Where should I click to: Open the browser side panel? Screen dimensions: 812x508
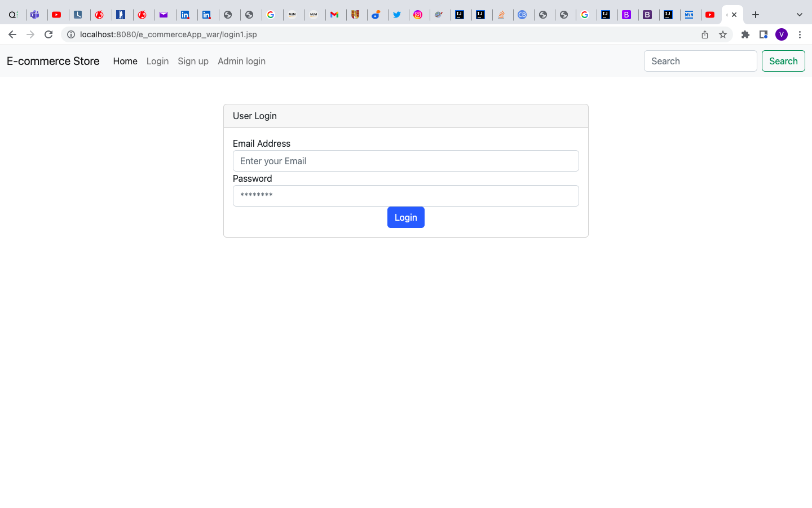pos(764,34)
